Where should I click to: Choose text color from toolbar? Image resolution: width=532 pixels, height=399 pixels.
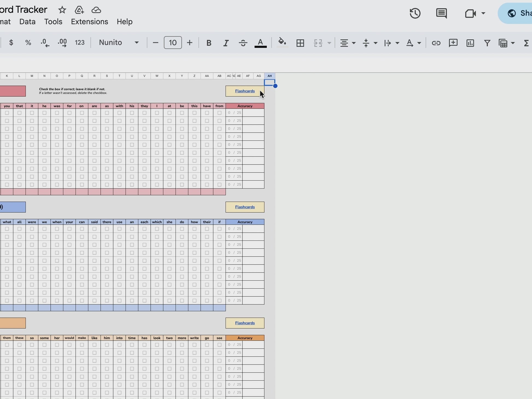click(260, 43)
